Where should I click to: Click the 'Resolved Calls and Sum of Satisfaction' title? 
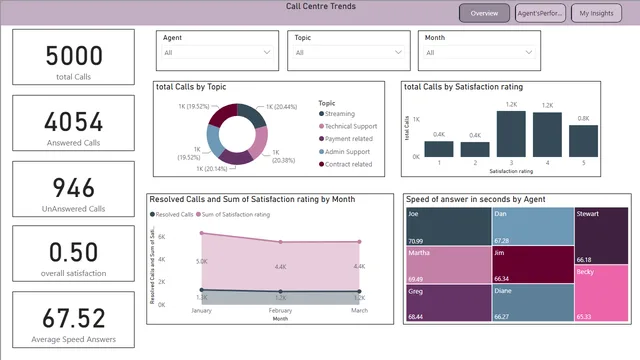pos(252,199)
